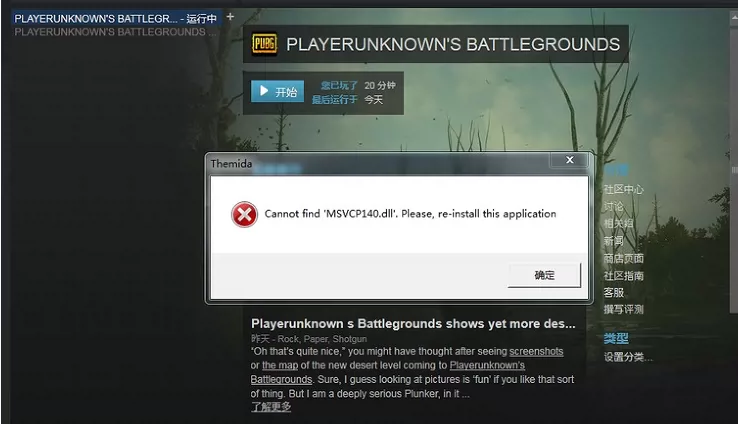Open the news headline 'Playerunknown s Battlegrounds shows yet more des...'
Screen dimensions: 738x424
pyautogui.click(x=413, y=324)
